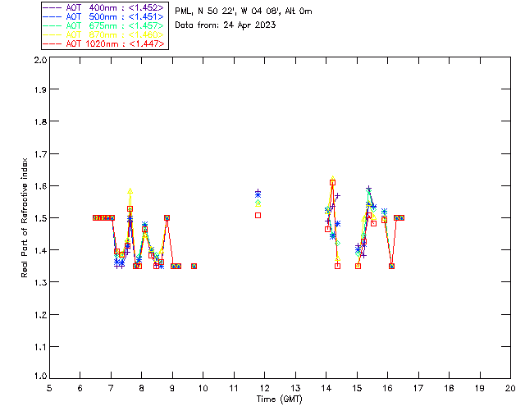Click the y-axis tick label 1.4
This screenshot has width=525, height=420.
click(40, 250)
